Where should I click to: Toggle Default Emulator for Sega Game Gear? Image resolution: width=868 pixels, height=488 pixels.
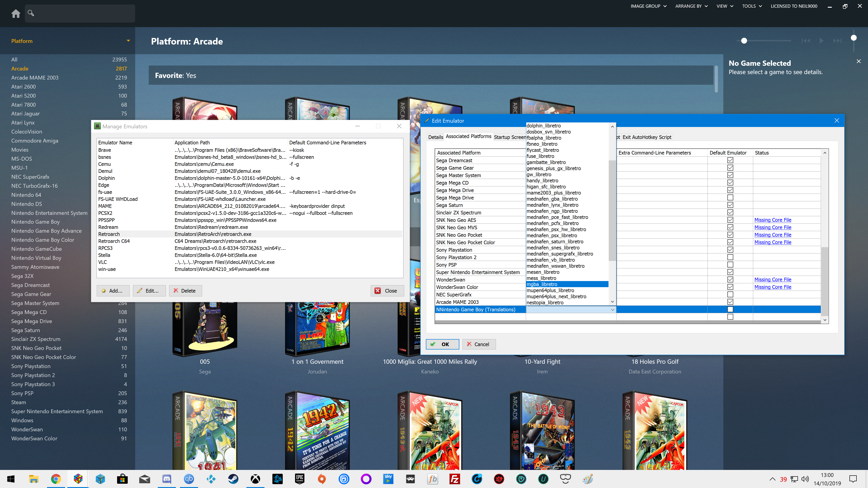[730, 168]
